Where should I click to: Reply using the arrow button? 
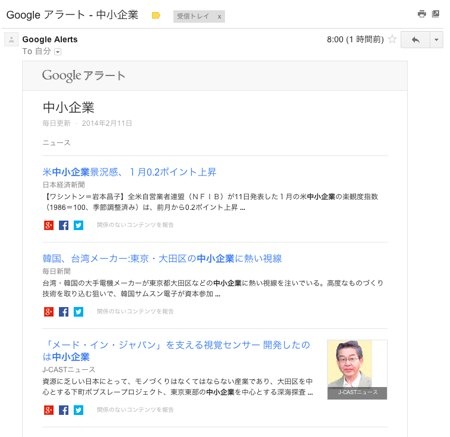click(x=415, y=40)
